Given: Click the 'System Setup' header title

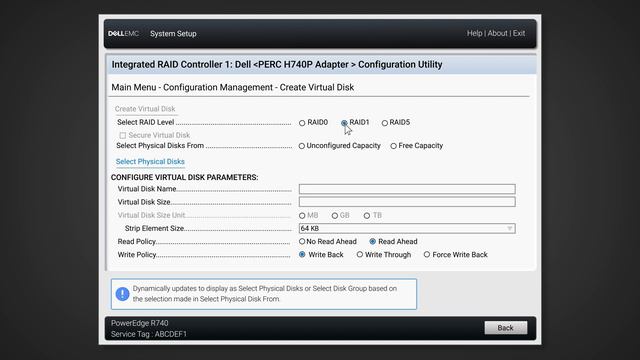Looking at the screenshot, I should pos(173,34).
